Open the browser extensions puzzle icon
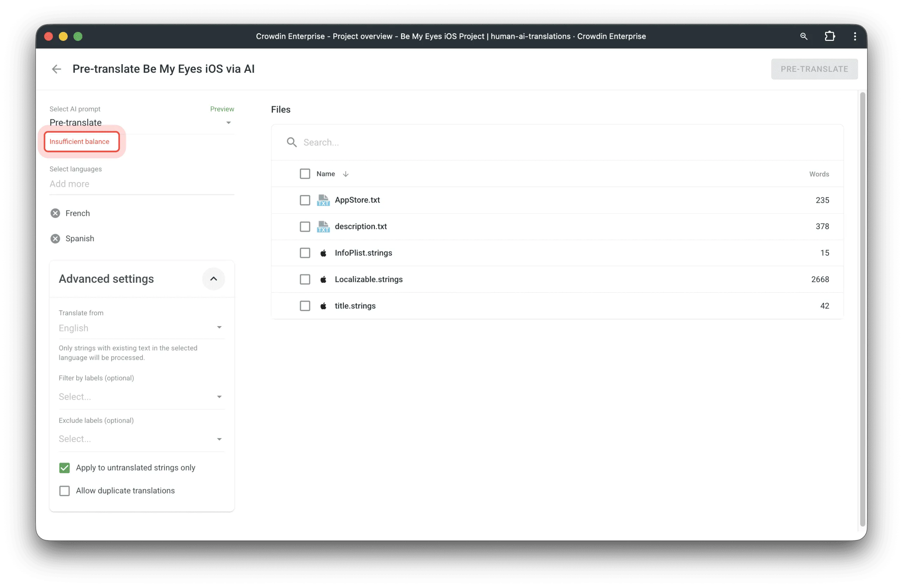This screenshot has width=903, height=588. (x=829, y=36)
